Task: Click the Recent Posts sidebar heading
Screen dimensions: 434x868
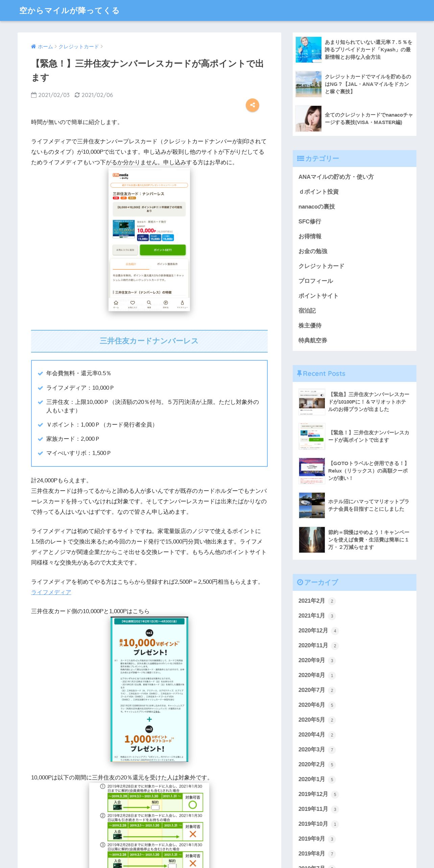Action: click(x=354, y=373)
